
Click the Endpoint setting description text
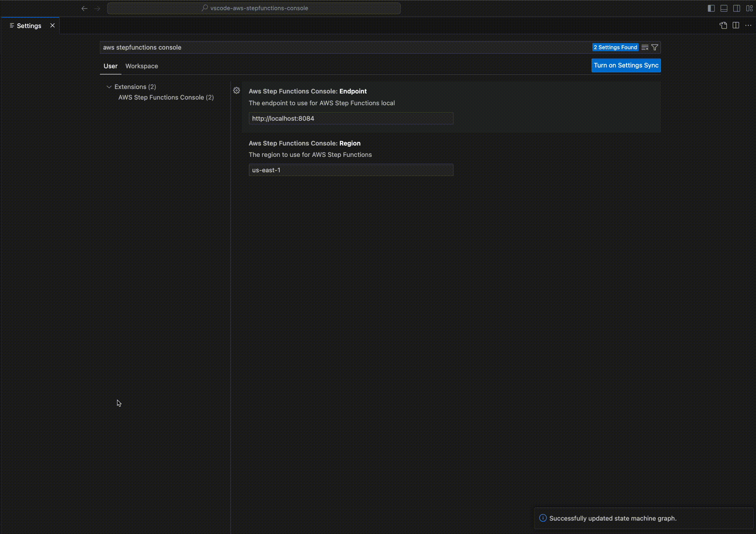coord(322,103)
